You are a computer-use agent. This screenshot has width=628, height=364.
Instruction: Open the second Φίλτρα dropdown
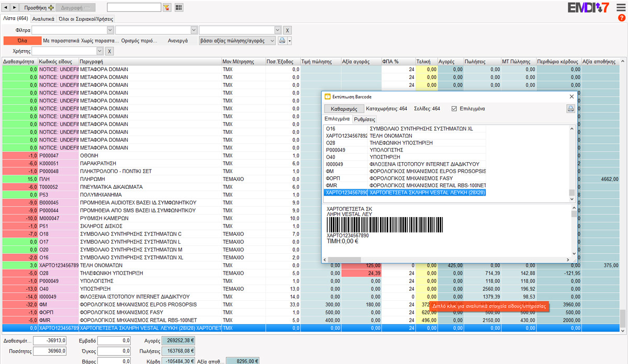pyautogui.click(x=194, y=30)
